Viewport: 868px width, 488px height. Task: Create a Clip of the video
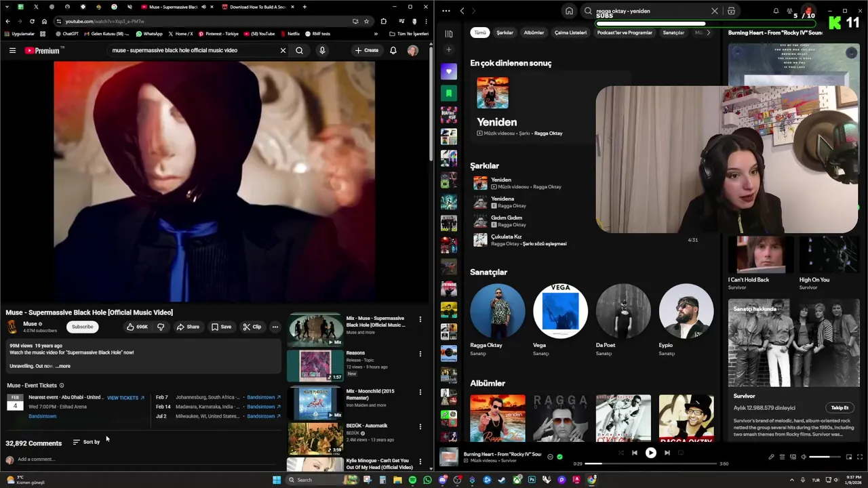(252, 327)
